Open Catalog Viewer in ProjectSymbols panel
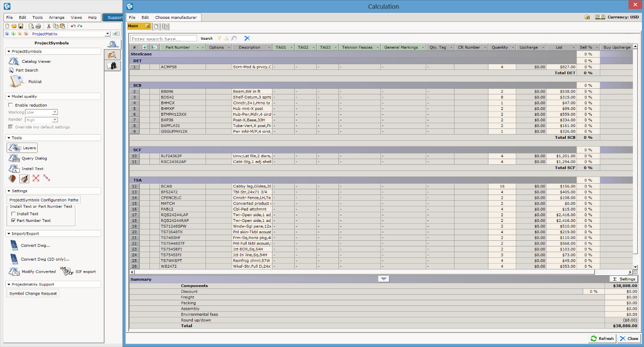 (30, 61)
